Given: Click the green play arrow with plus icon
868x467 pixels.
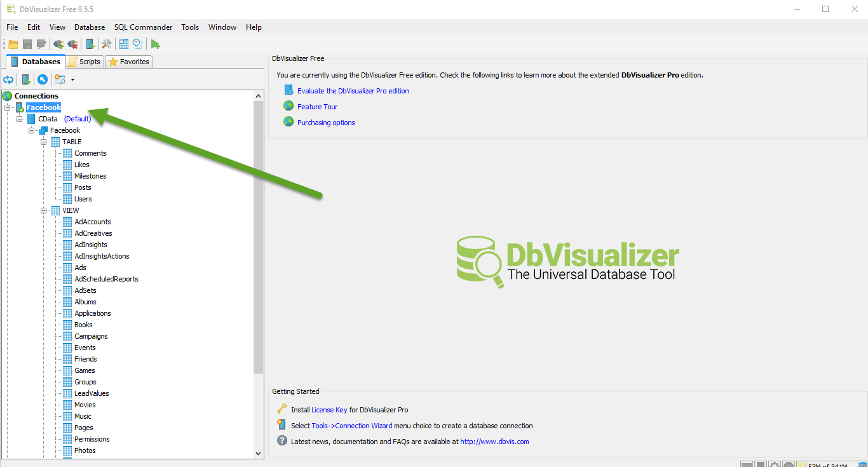Looking at the screenshot, I should pyautogui.click(x=155, y=44).
